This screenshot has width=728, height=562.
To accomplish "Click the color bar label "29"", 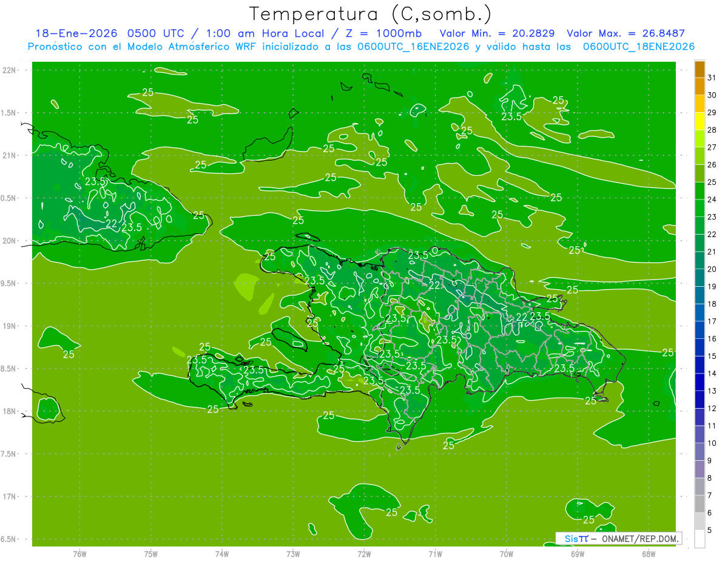I will (712, 113).
